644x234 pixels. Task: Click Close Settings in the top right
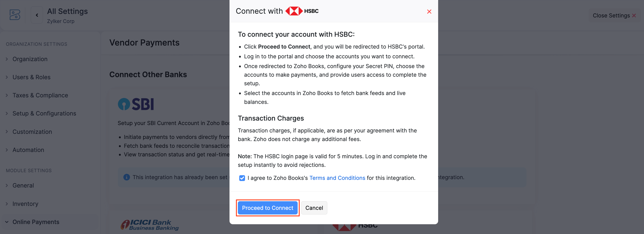pos(614,15)
